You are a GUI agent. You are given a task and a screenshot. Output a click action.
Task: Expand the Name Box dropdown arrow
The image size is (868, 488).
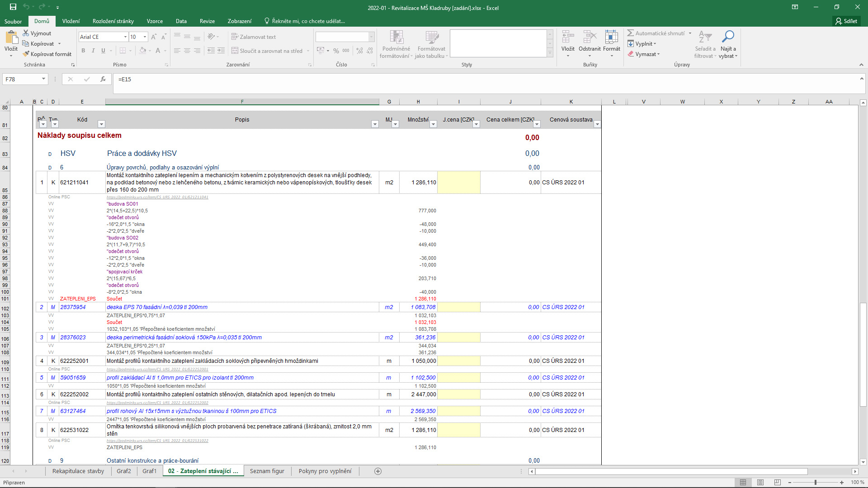(x=43, y=79)
